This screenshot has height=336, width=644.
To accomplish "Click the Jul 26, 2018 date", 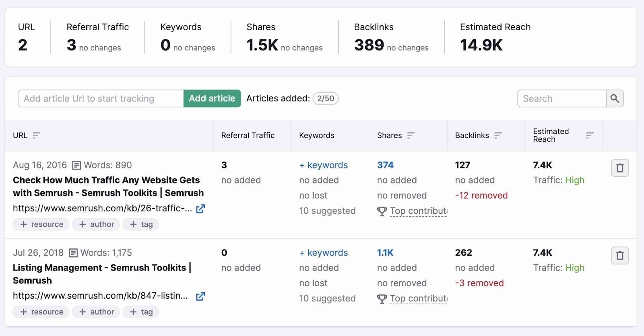I will click(x=38, y=253).
